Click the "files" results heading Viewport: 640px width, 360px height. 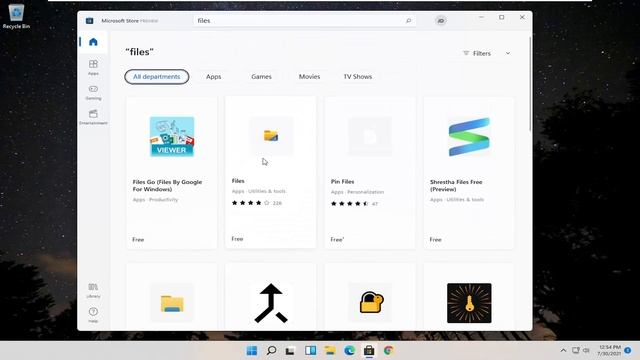[140, 52]
